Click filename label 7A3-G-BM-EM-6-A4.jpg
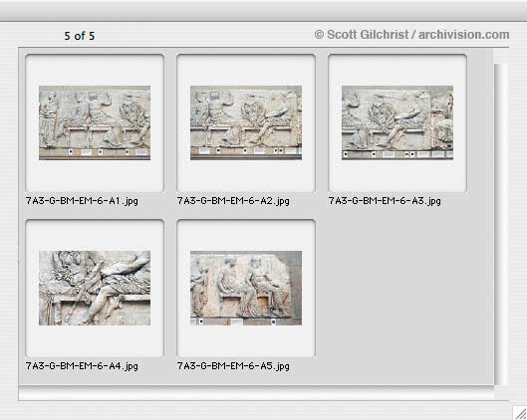Viewport: 527px width, 420px height. 82,366
